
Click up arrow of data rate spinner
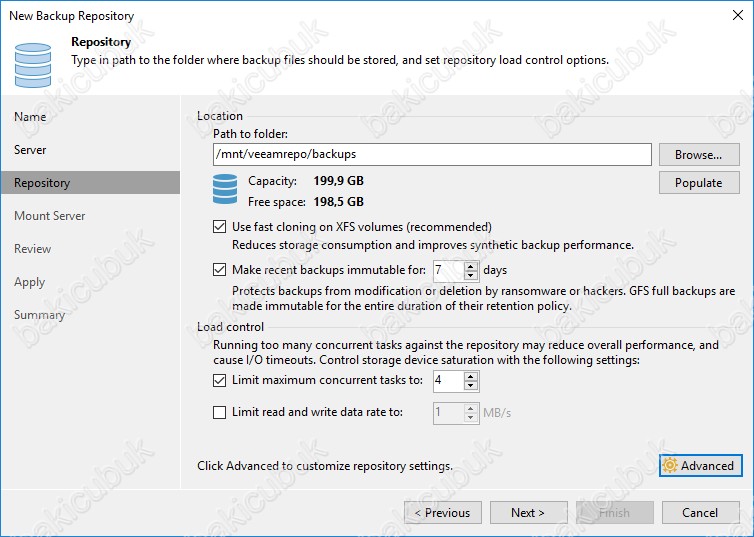(471, 409)
